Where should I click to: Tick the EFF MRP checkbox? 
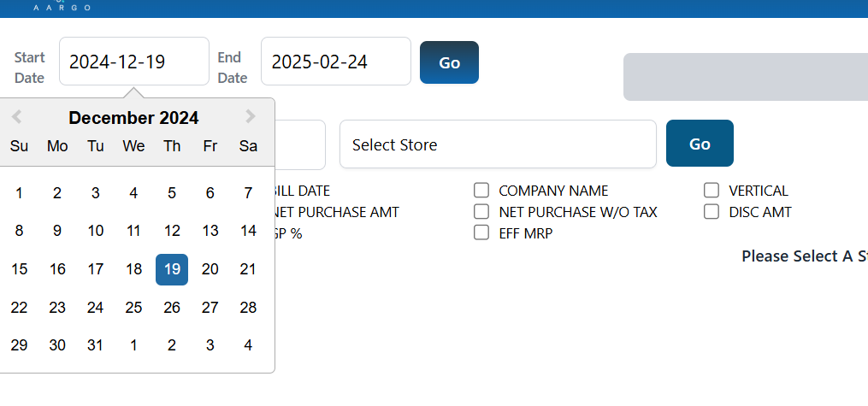(481, 232)
